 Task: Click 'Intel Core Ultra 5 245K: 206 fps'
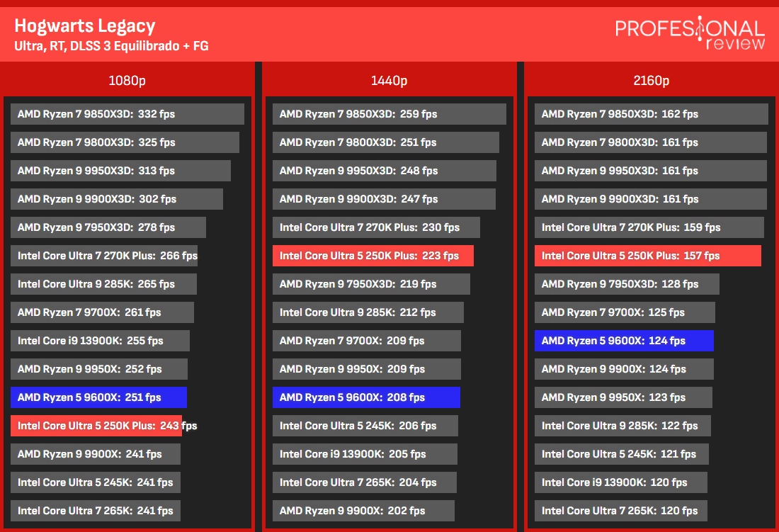365,426
